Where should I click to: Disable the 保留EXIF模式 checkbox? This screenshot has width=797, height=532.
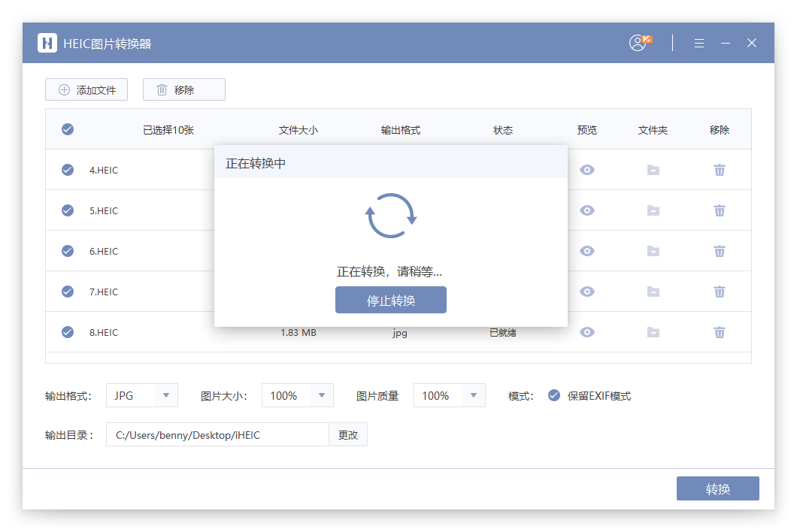point(554,395)
